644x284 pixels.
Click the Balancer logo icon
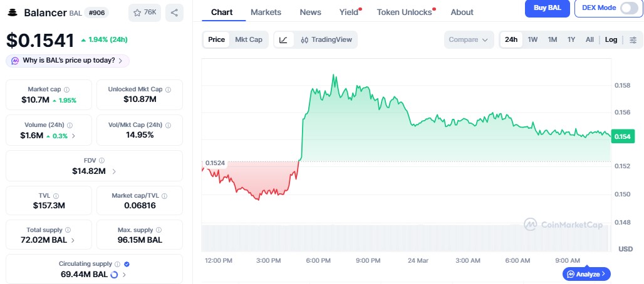click(x=13, y=13)
